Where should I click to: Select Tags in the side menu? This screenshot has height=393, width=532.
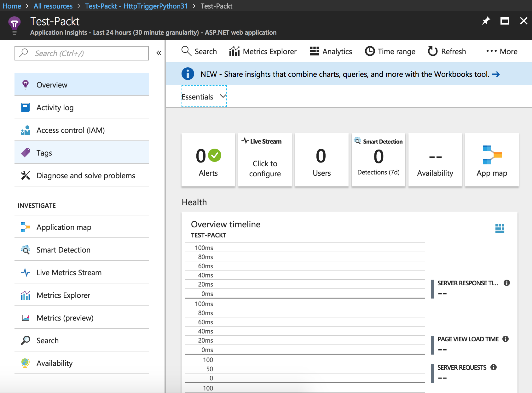82,153
